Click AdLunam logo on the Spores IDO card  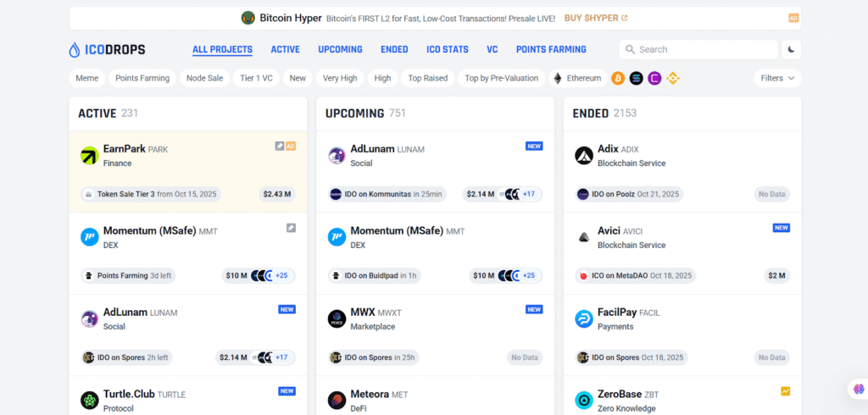[89, 319]
